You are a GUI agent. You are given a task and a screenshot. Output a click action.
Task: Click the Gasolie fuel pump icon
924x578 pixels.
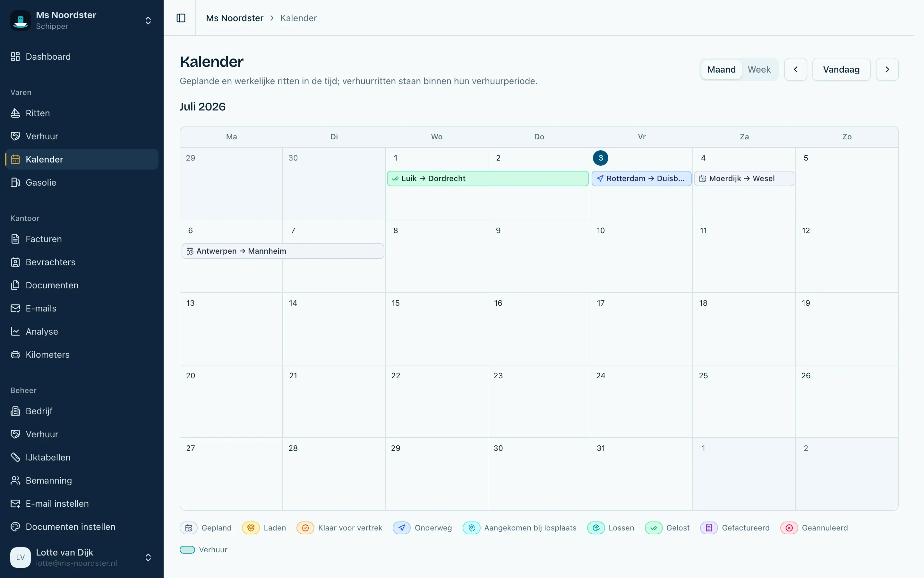click(15, 182)
